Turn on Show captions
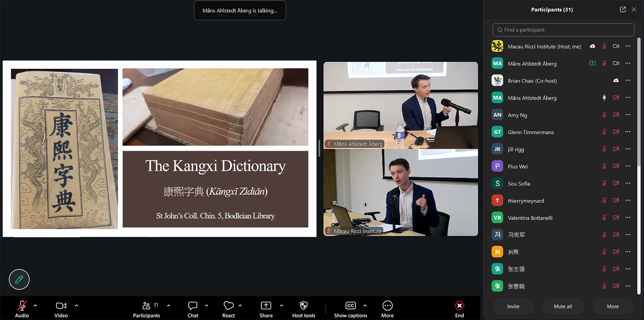Image resolution: width=644 pixels, height=320 pixels. click(351, 306)
